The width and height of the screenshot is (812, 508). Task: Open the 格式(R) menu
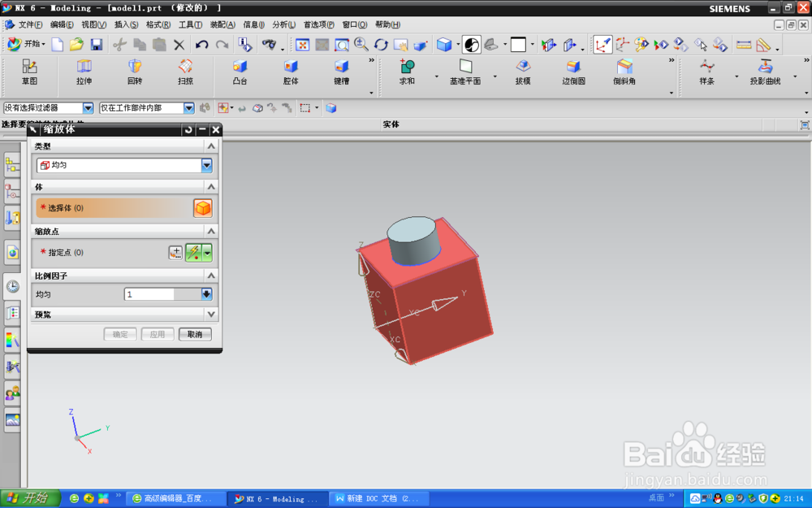click(158, 24)
